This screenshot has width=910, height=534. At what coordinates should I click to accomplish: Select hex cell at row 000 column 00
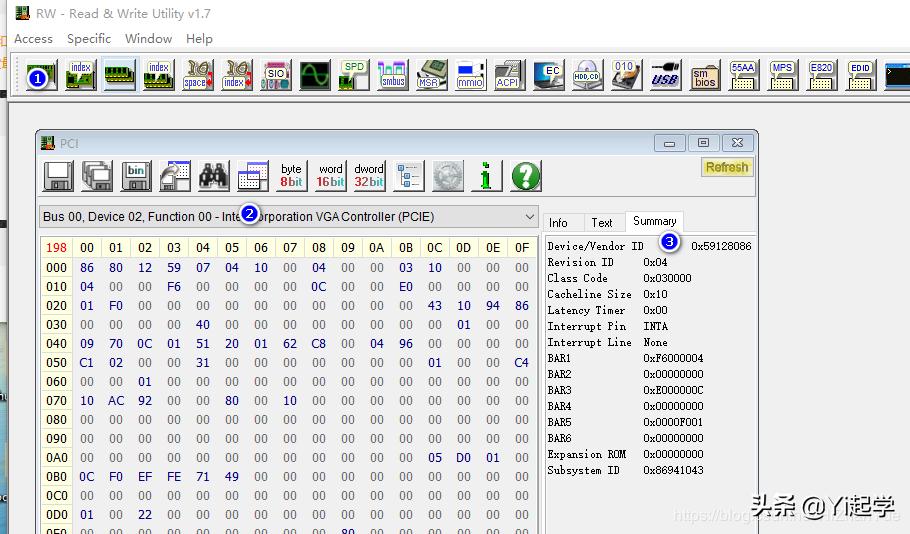(x=87, y=268)
